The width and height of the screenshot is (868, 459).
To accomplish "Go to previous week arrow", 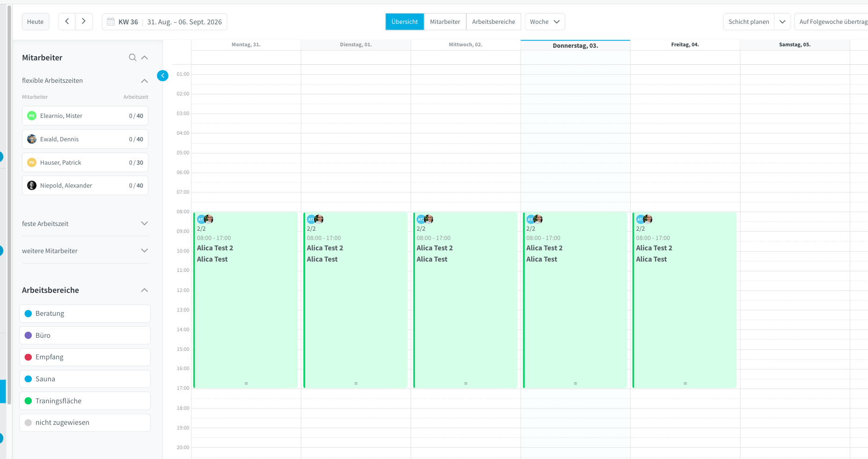I will tap(67, 22).
